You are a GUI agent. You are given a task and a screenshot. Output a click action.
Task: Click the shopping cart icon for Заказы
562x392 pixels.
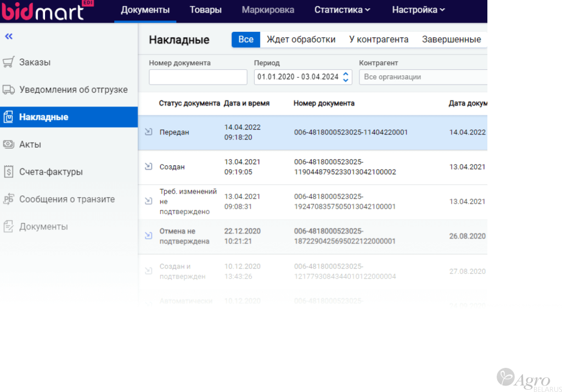pyautogui.click(x=9, y=62)
